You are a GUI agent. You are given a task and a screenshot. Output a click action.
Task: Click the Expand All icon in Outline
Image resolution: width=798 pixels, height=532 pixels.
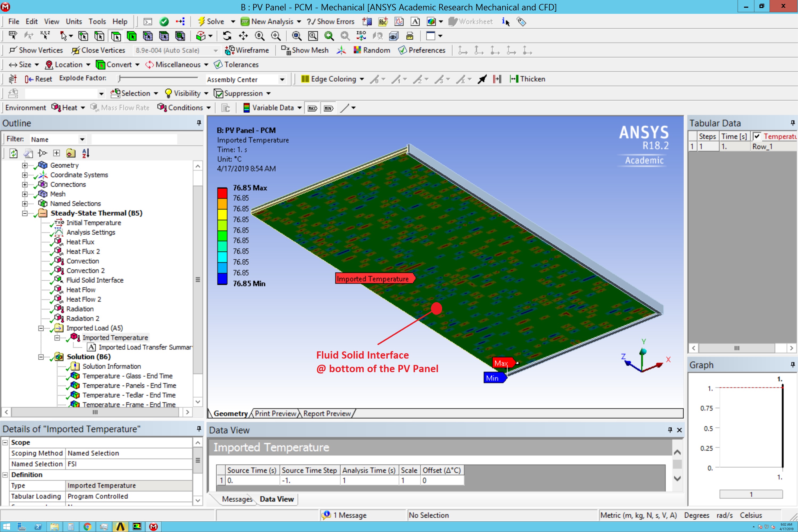pyautogui.click(x=57, y=153)
